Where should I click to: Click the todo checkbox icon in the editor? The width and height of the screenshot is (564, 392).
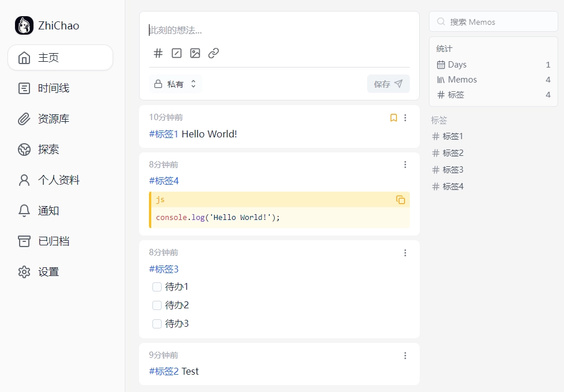(x=177, y=53)
